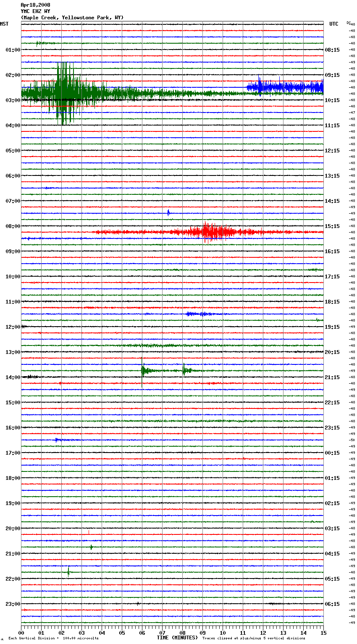This screenshot has width=357, height=644.
Task: Click the small green spike on 20:45 trace
Action: click(x=91, y=547)
